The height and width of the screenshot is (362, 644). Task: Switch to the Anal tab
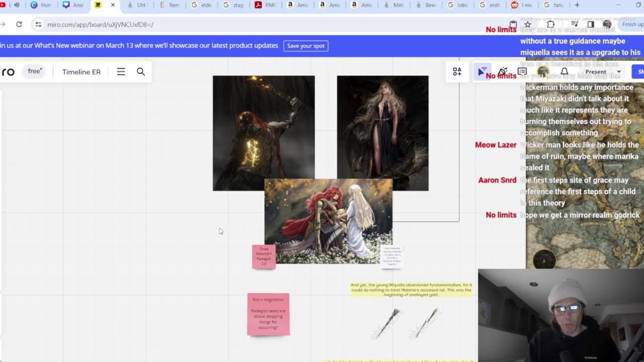[x=73, y=5]
